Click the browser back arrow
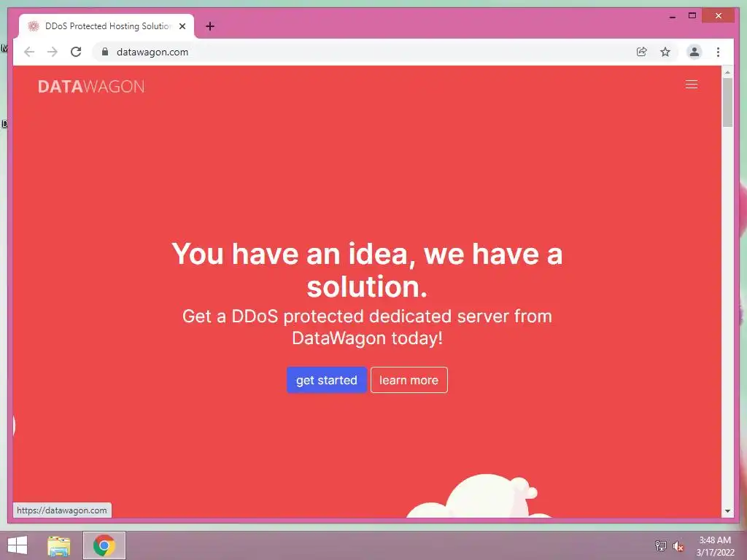Screen dimensions: 747x560 click(x=29, y=52)
